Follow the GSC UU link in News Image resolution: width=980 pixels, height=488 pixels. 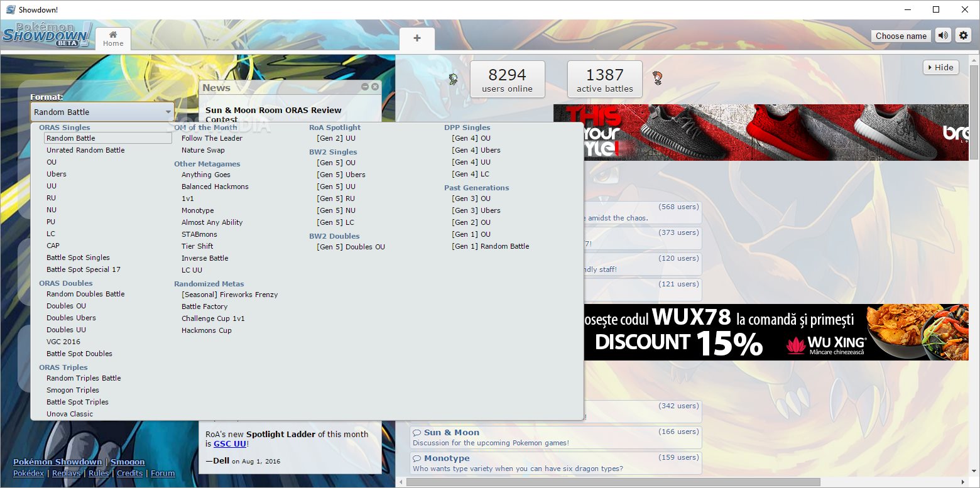[230, 443]
